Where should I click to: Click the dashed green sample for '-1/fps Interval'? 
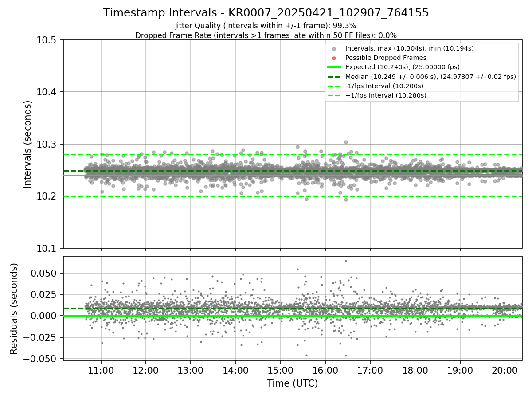click(x=334, y=86)
